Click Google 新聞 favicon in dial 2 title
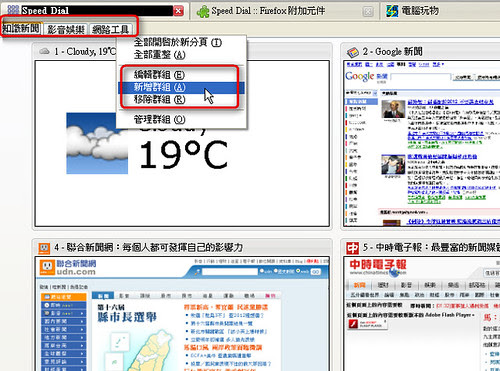Viewport: 500px width, 371px height. pos(352,52)
